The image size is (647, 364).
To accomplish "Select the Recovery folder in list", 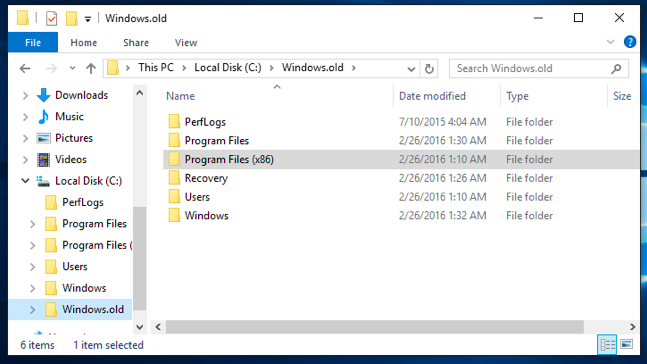I will pos(206,178).
